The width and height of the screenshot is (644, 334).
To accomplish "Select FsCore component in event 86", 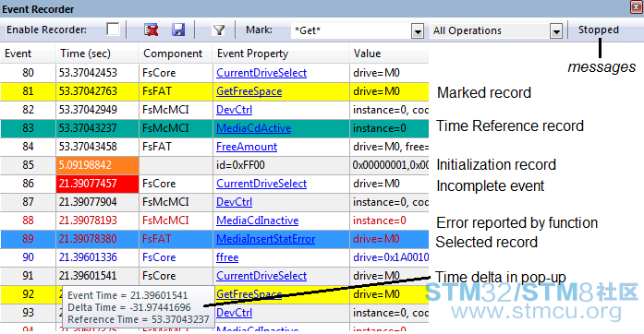I will pyautogui.click(x=159, y=184).
